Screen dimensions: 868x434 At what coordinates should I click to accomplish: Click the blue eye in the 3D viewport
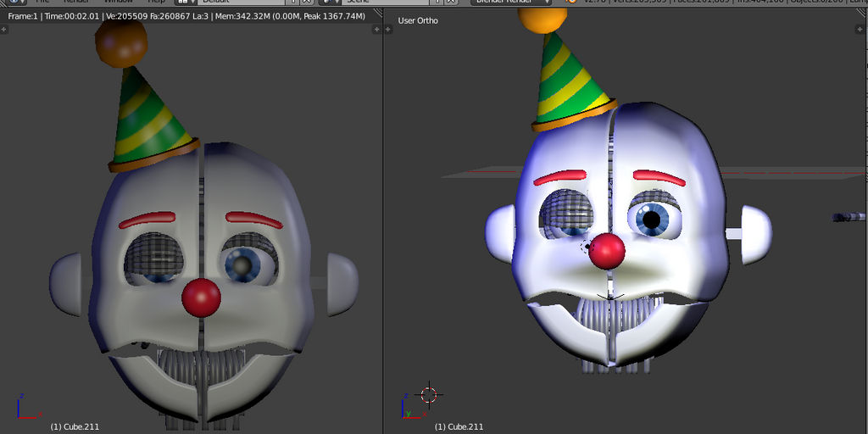pos(652,220)
